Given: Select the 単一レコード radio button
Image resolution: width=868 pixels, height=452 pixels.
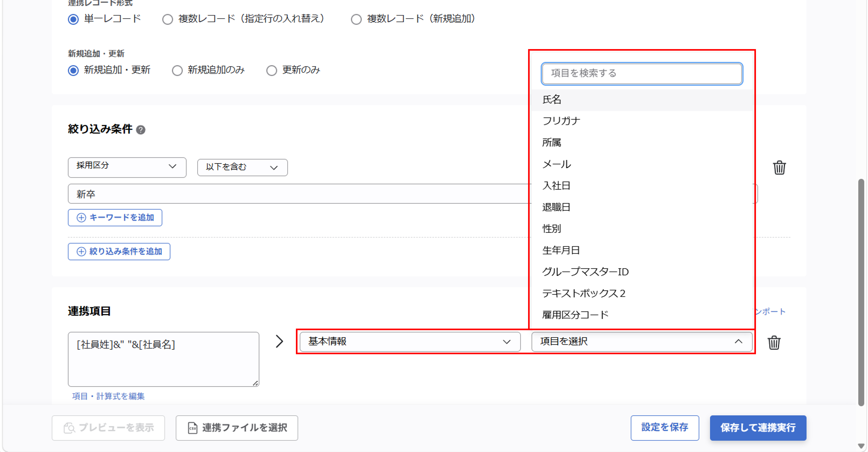Looking at the screenshot, I should (73, 19).
